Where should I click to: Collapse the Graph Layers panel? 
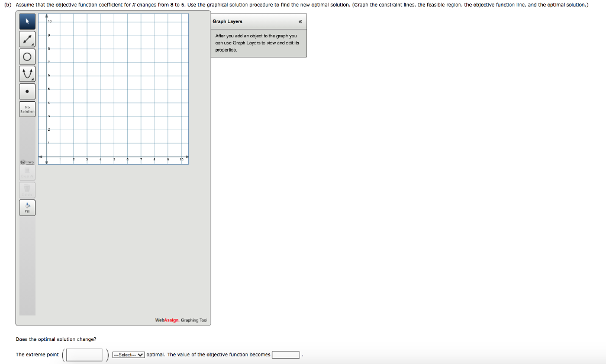point(301,21)
